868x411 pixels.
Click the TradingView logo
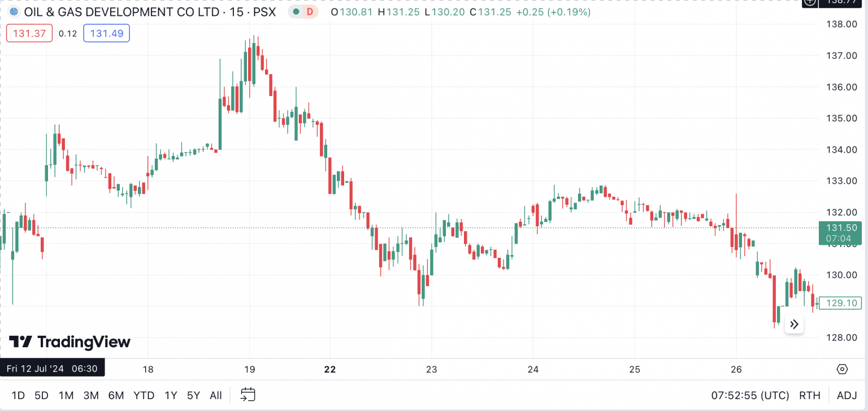(x=68, y=343)
